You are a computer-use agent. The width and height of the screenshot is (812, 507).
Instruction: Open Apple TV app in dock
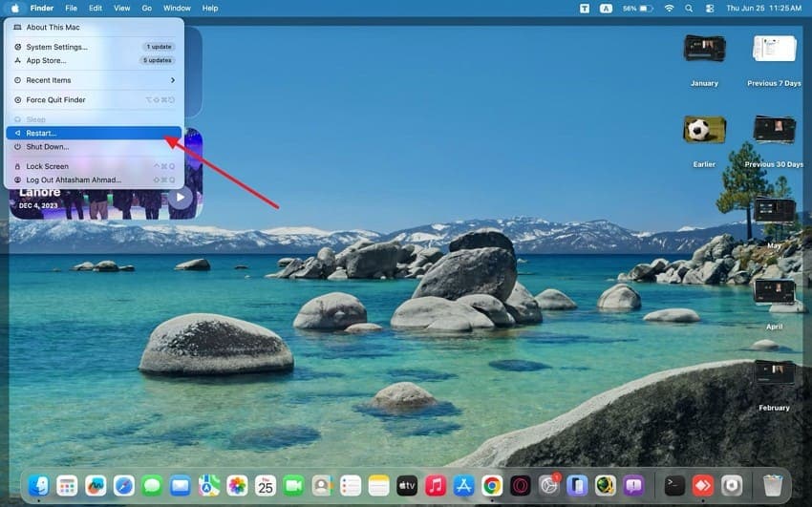[x=407, y=486]
